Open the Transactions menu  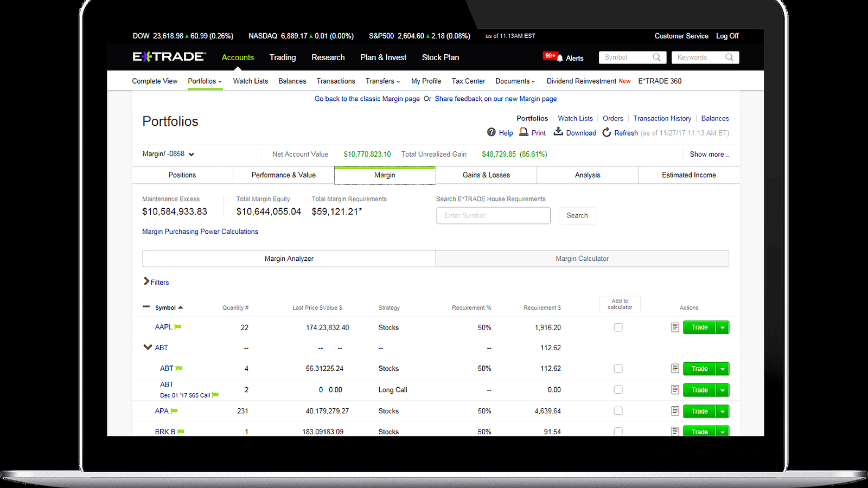tap(335, 81)
